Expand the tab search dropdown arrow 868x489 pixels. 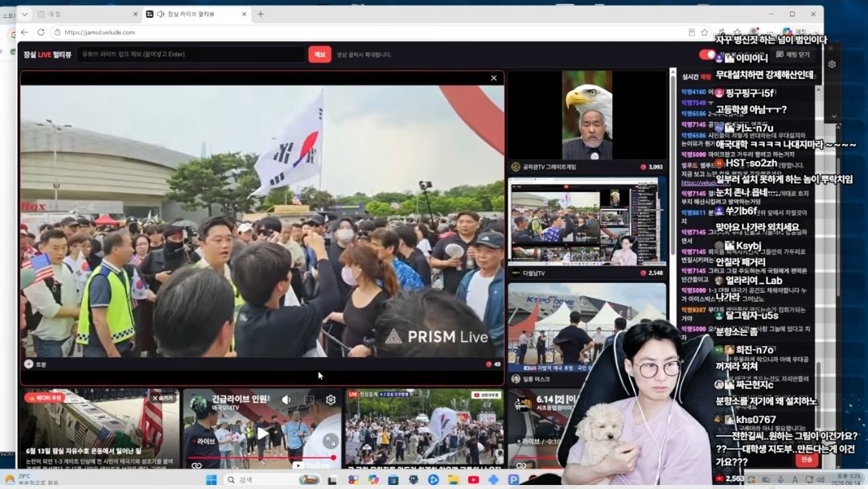coord(24,14)
